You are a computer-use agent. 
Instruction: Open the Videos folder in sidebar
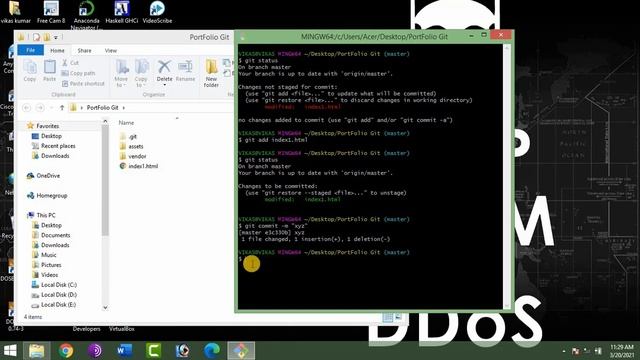point(45,275)
